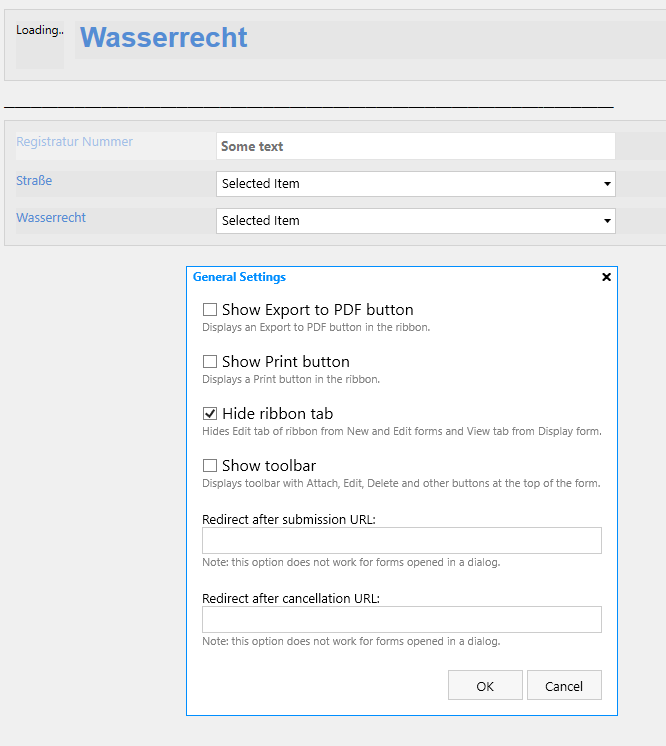The image size is (666, 746).
Task: Click the Wasserrecht field label
Action: coord(51,218)
